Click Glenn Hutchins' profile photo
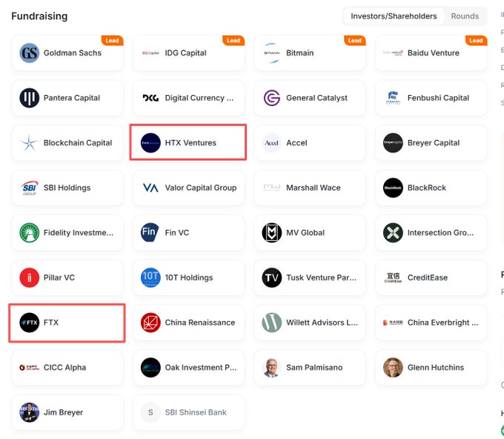This screenshot has width=504, height=439. point(393,367)
